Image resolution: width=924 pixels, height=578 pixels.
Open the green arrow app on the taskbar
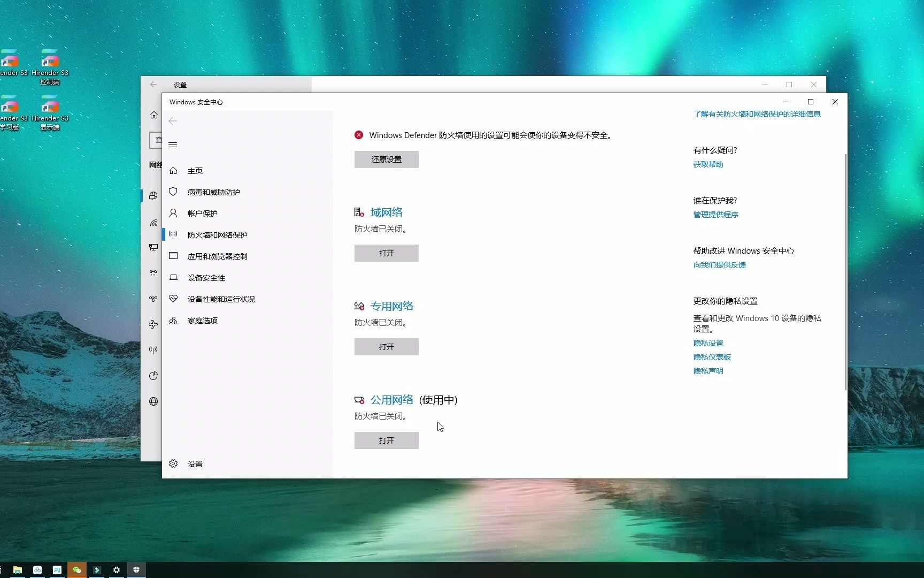pyautogui.click(x=97, y=570)
